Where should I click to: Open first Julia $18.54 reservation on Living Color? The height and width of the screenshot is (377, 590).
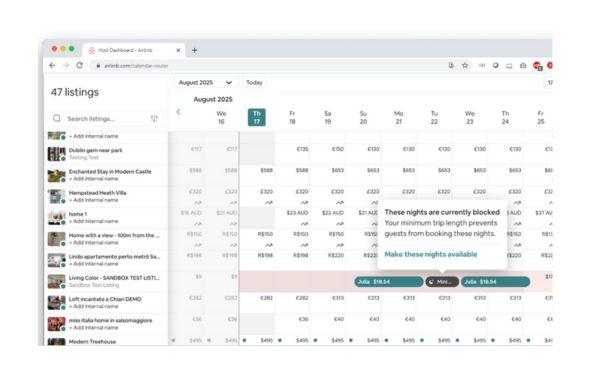(x=389, y=282)
